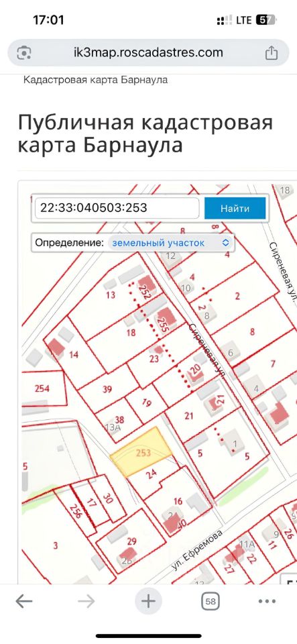Tap the forward arrow in the bottom toolbar

(x=86, y=602)
